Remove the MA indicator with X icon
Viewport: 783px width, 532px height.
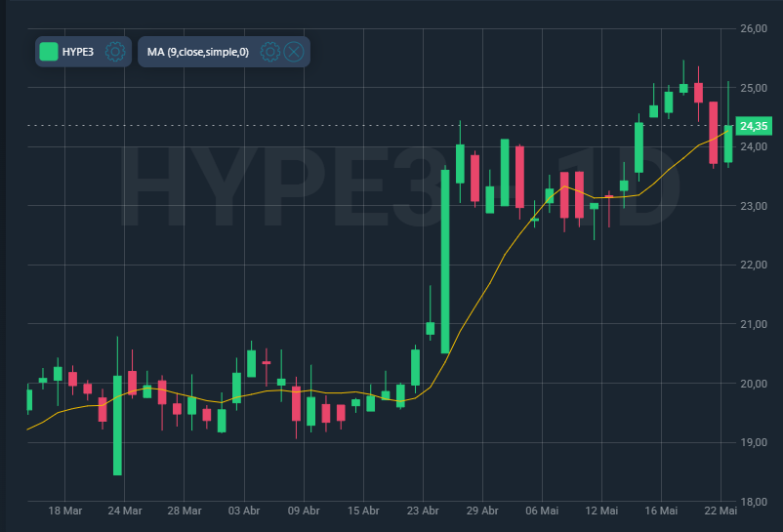pyautogui.click(x=294, y=52)
